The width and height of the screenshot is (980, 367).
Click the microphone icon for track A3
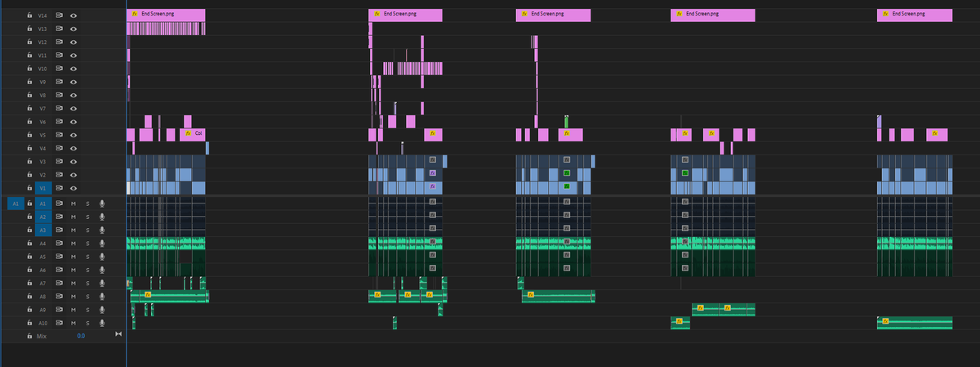(102, 230)
